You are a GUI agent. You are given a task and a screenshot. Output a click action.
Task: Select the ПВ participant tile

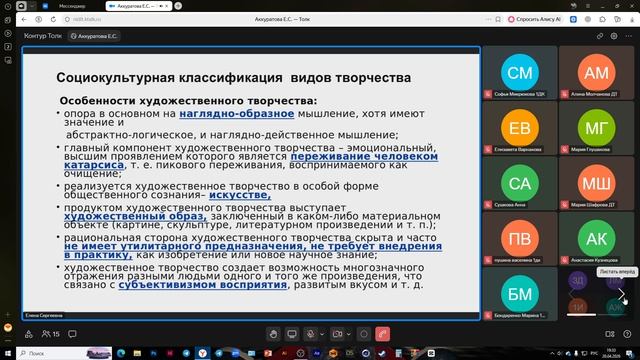520,239
